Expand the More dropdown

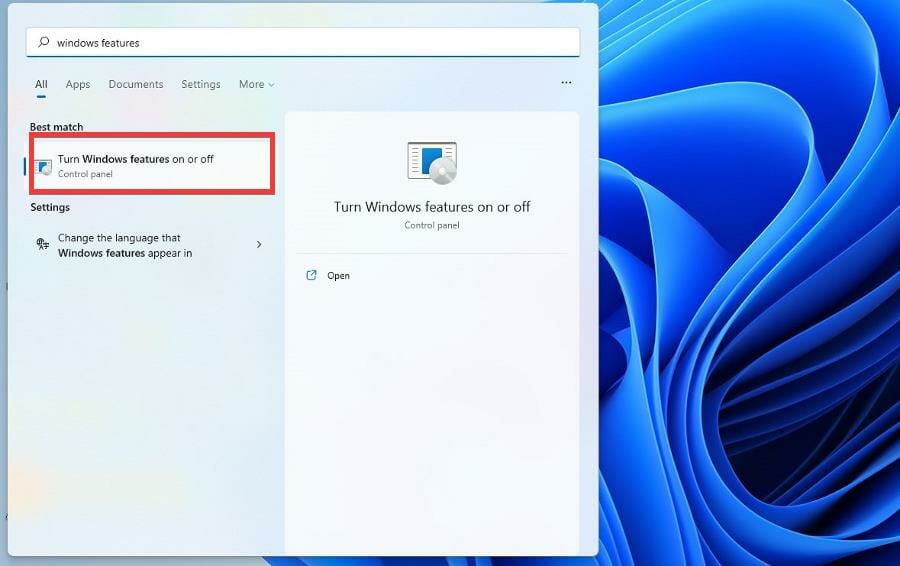pyautogui.click(x=256, y=84)
